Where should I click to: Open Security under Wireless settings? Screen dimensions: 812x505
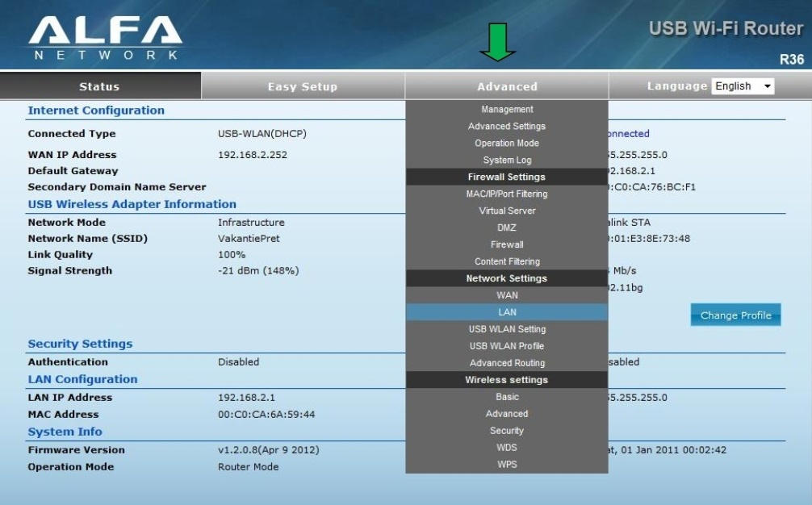507,431
